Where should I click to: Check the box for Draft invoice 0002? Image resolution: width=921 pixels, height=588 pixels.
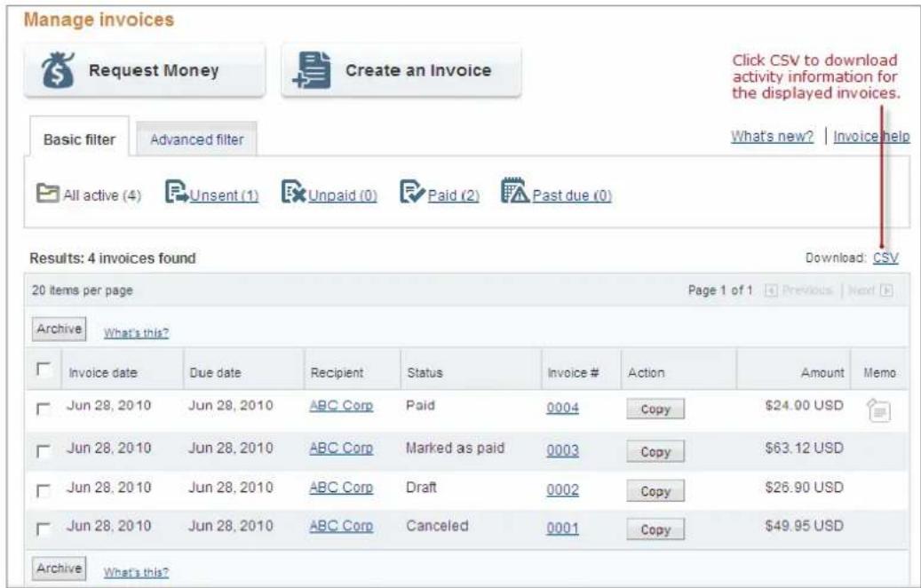point(43,490)
